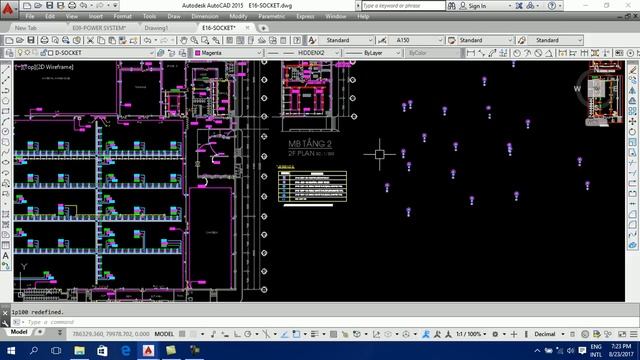Select the Linear dimension tool
The height and width of the screenshot is (360, 640).
pos(471,53)
